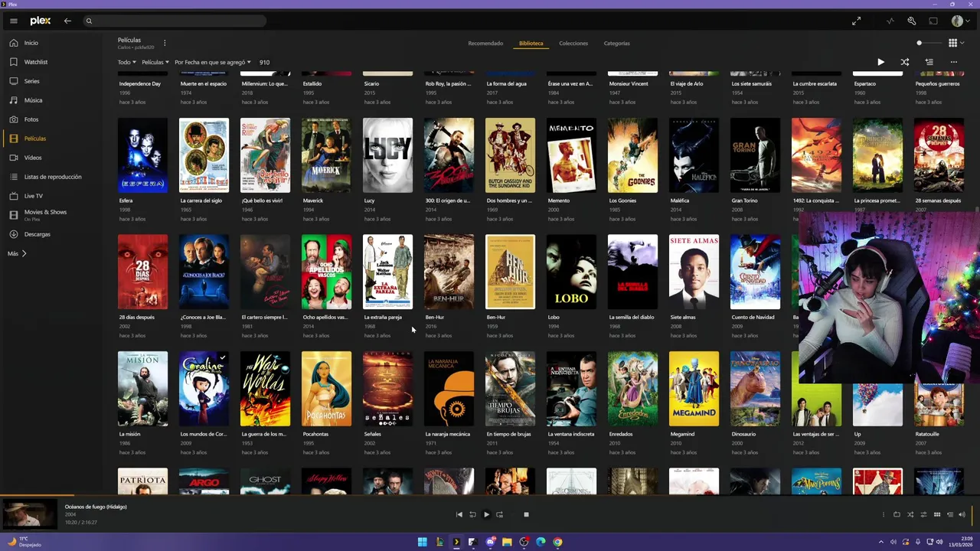Switch to the Recomendado tab

coord(485,44)
